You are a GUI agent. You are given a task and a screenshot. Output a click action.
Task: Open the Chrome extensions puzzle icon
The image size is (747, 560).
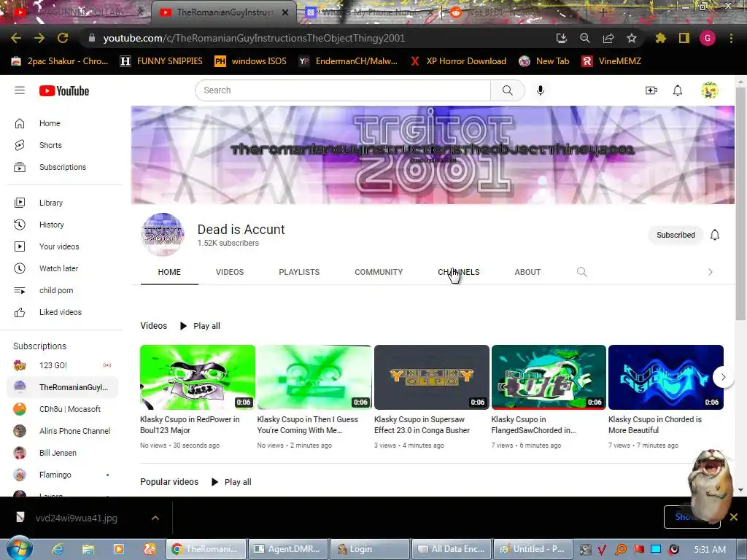point(661,38)
